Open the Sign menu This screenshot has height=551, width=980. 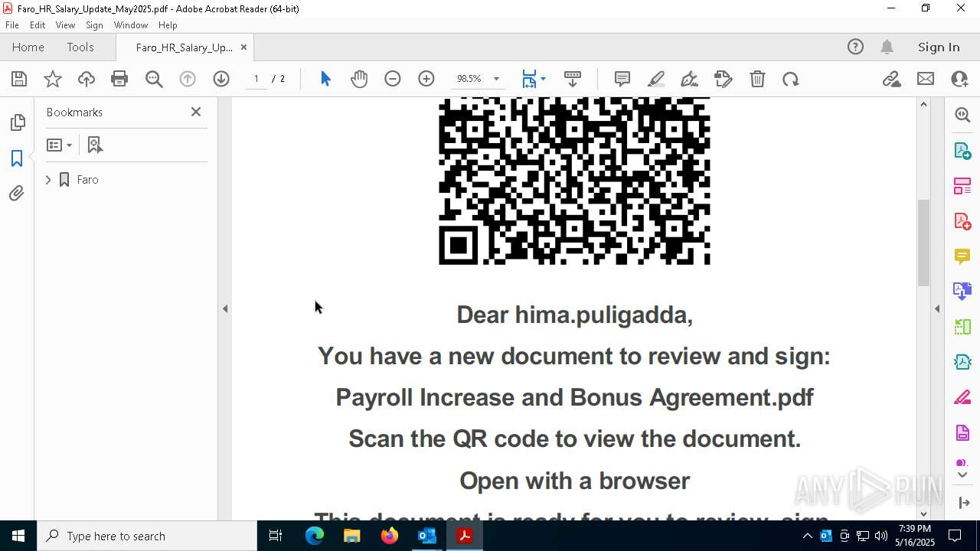click(94, 25)
